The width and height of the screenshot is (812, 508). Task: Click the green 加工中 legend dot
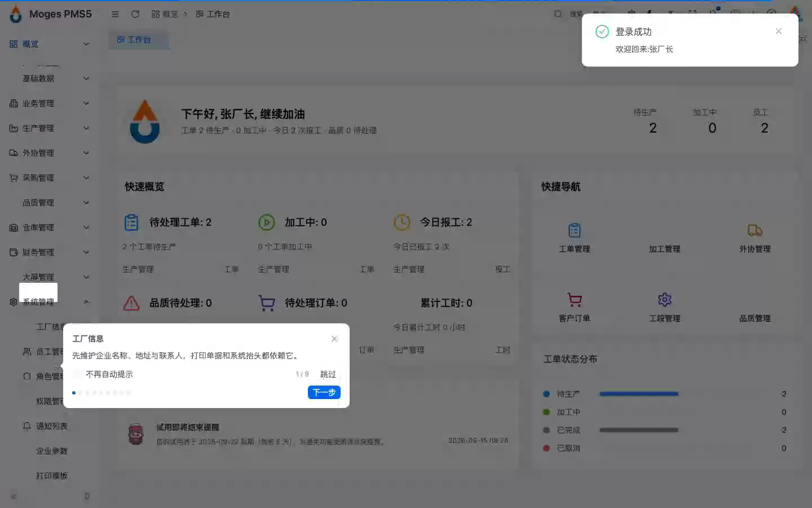(x=546, y=412)
